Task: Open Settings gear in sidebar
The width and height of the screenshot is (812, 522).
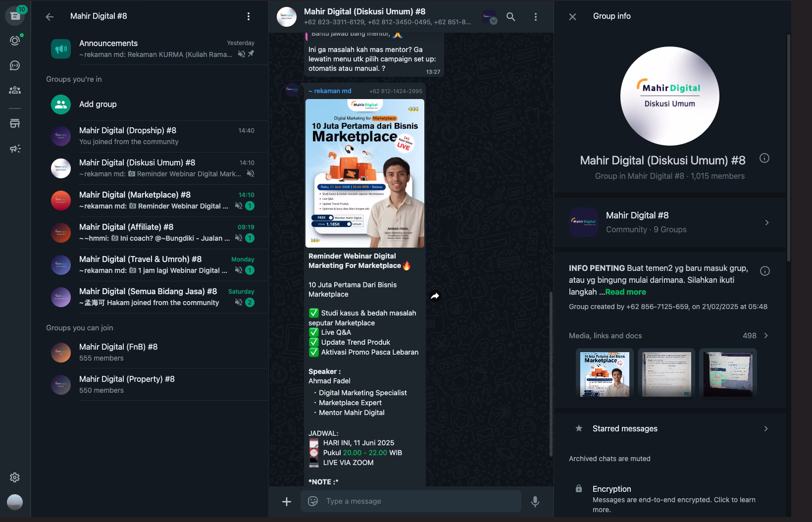Action: pyautogui.click(x=15, y=477)
